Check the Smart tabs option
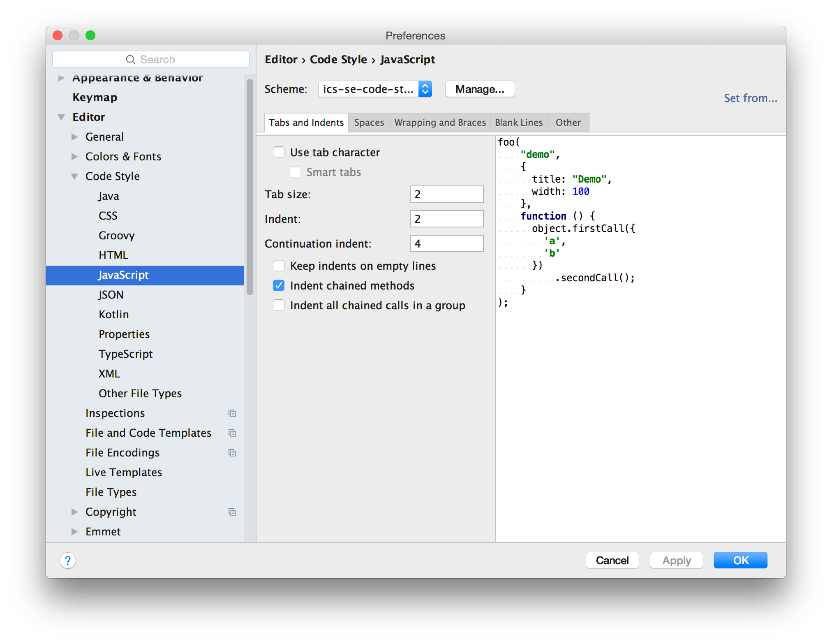The width and height of the screenshot is (832, 644). coord(295,172)
